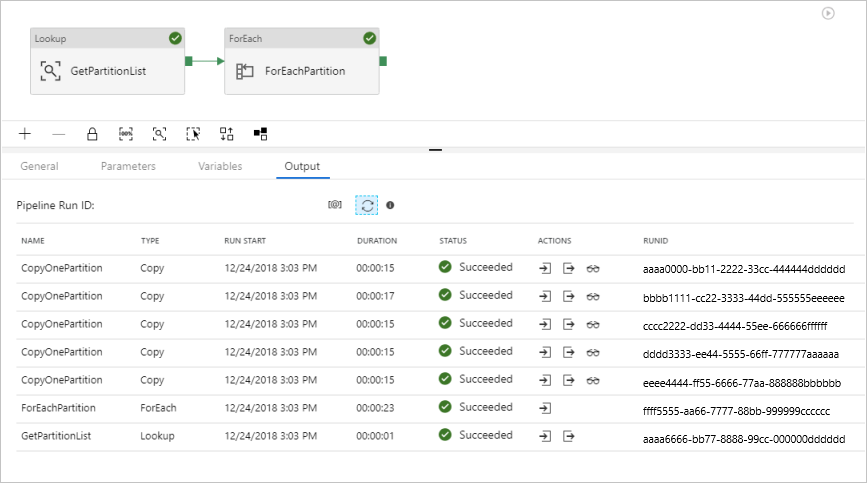The width and height of the screenshot is (867, 483).
Task: Go to the General tab
Action: 39,166
